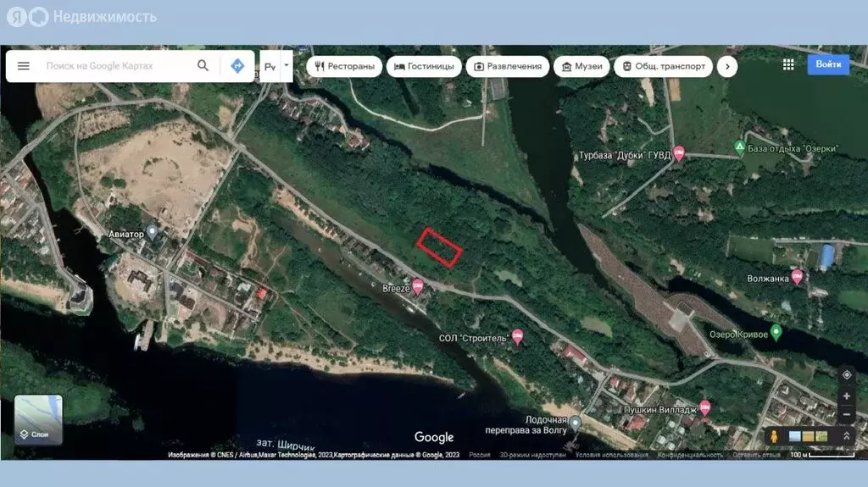Open the input language dropdown arrow
Image resolution: width=868 pixels, height=487 pixels.
[287, 65]
